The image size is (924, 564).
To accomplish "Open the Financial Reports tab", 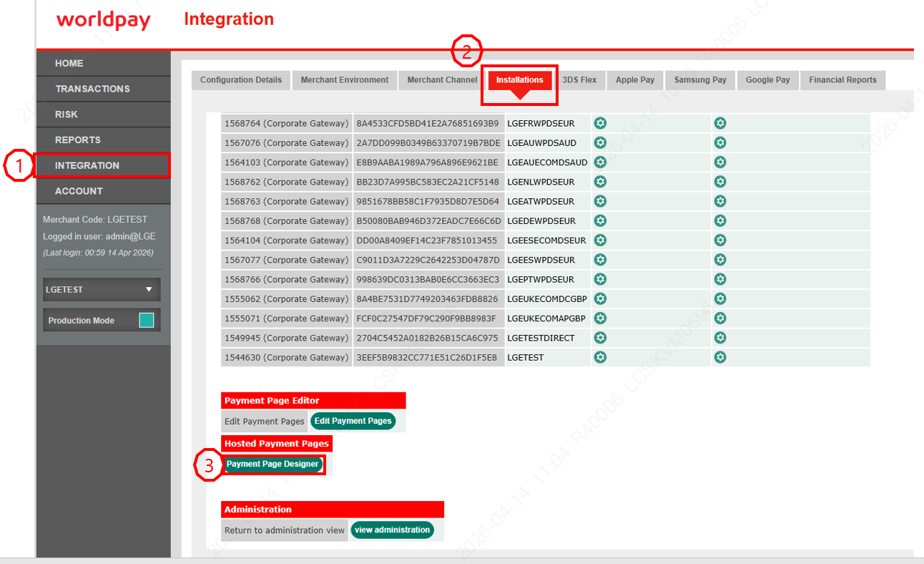I will [842, 80].
